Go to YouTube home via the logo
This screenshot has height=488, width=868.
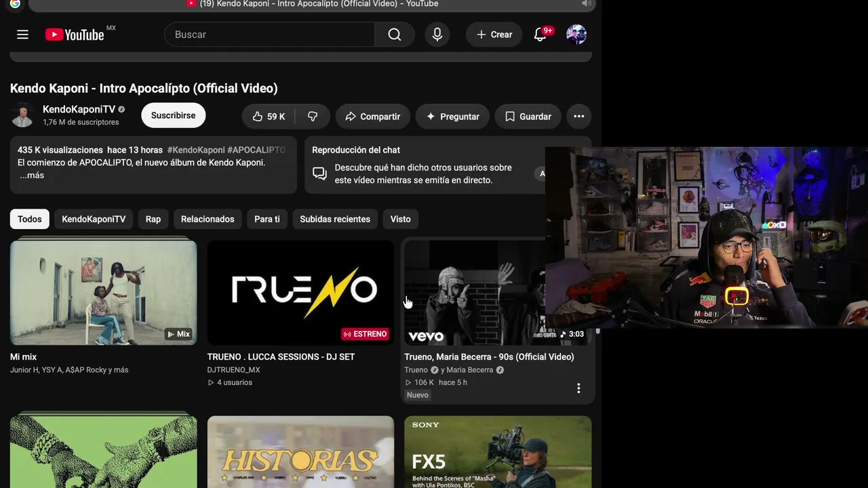[x=75, y=35]
